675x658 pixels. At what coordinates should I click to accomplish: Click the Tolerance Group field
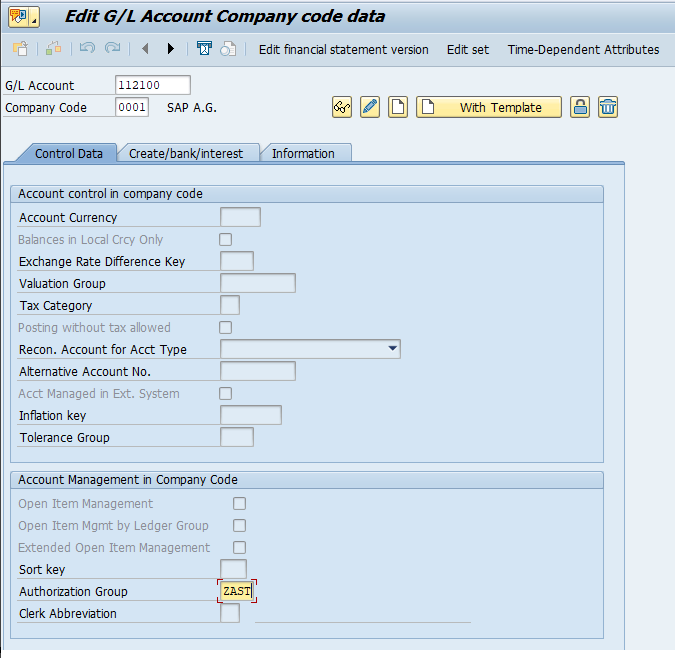tap(237, 437)
